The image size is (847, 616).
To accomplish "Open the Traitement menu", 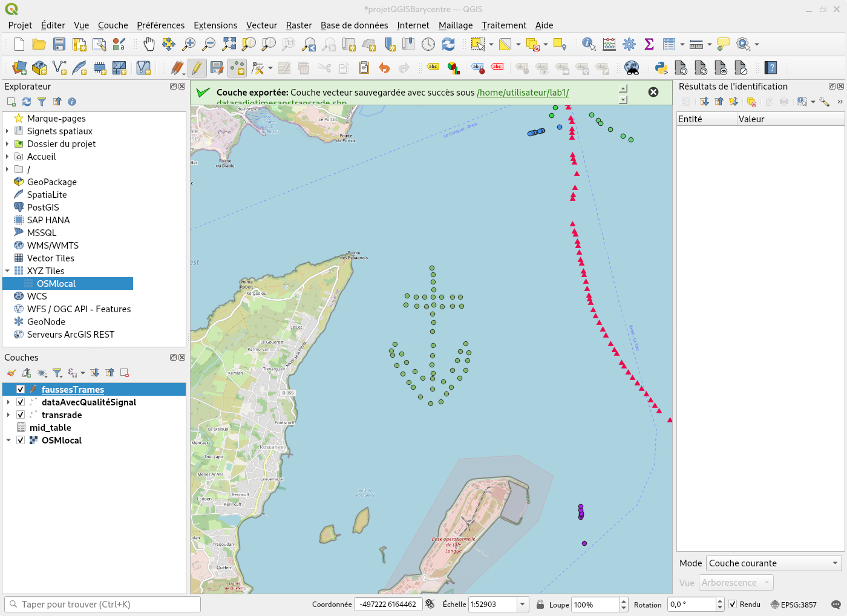I will coord(504,25).
